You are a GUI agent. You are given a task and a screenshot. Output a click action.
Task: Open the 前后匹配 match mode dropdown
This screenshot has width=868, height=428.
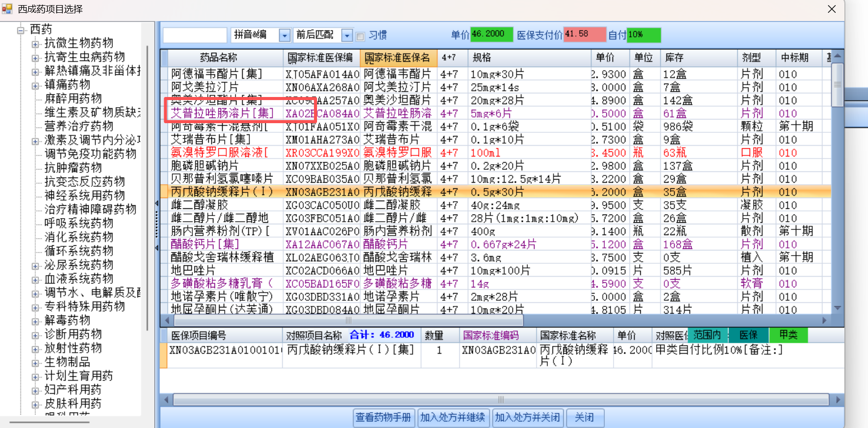[347, 35]
